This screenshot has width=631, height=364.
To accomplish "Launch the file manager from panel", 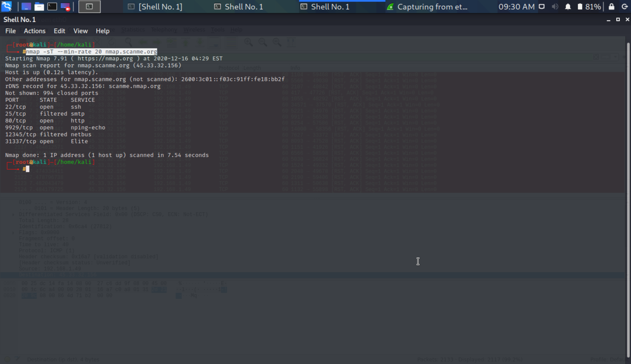I will coord(38,7).
